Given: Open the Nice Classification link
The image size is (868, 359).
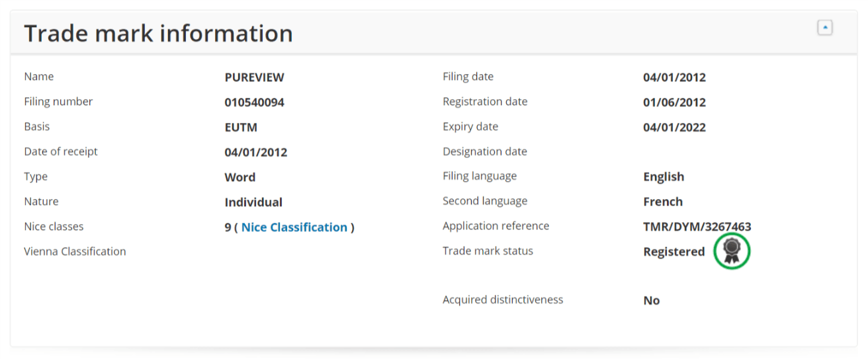Looking at the screenshot, I should click(294, 227).
